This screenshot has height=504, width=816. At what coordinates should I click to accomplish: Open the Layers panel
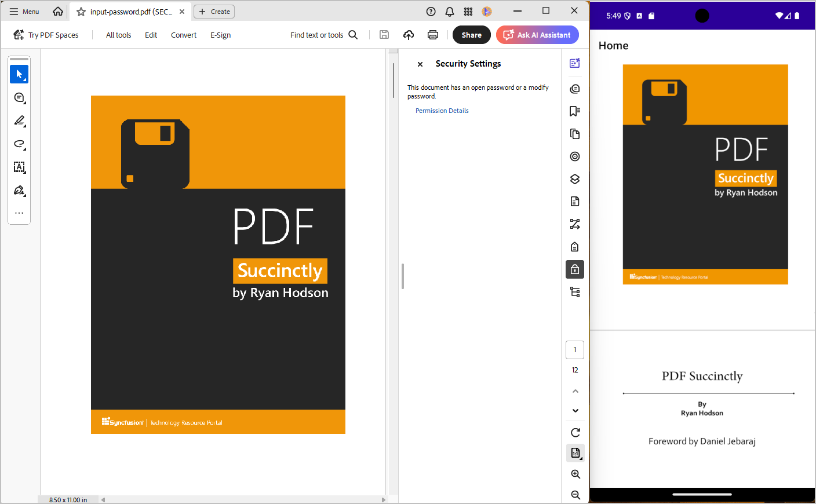[574, 179]
